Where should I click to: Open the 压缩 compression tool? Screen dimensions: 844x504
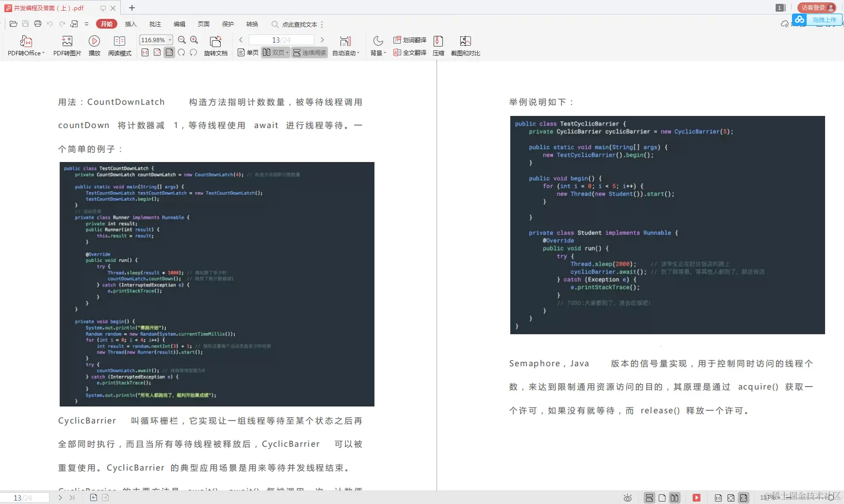438,46
